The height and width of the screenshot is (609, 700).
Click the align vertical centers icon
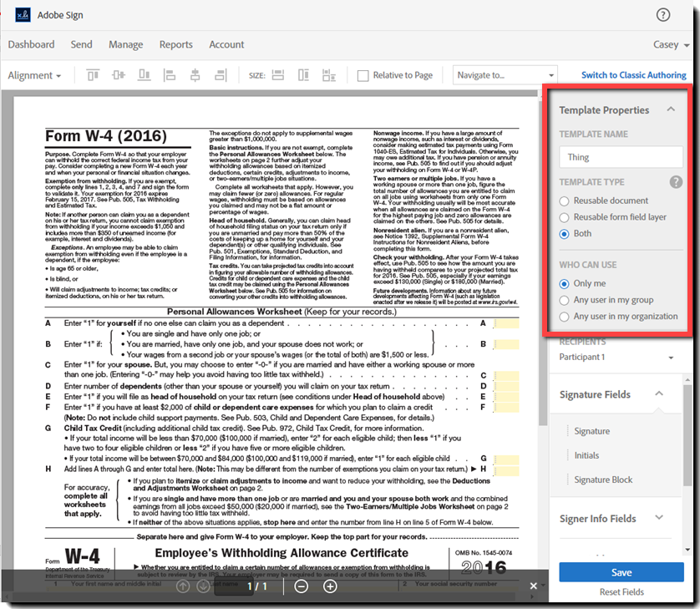pos(118,75)
